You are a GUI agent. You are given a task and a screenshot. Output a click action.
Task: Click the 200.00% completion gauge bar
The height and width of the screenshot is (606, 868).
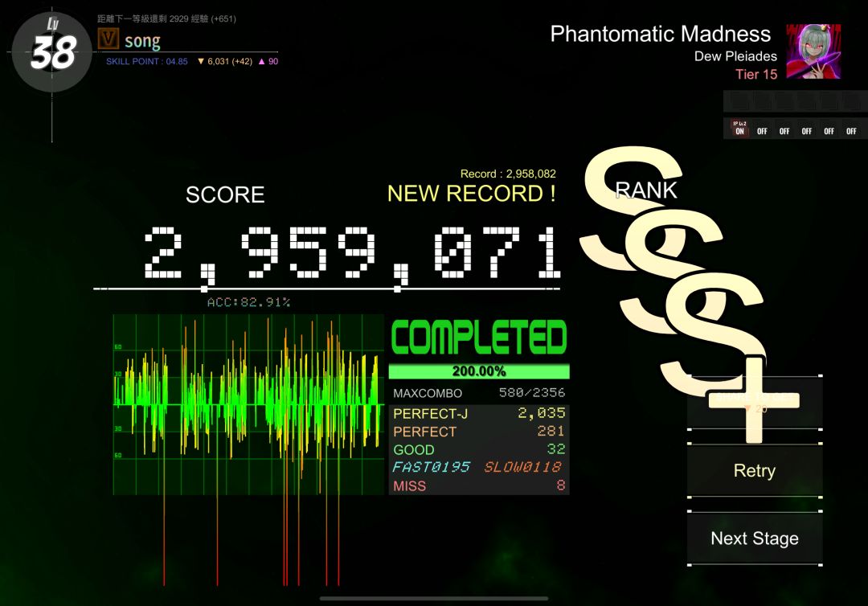(x=479, y=371)
